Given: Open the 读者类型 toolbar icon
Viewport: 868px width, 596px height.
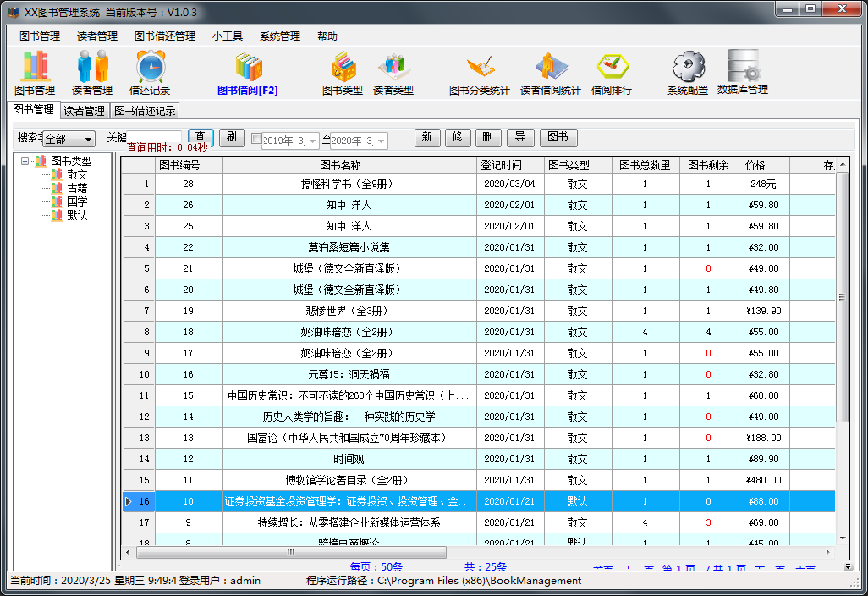Looking at the screenshot, I should click(x=393, y=74).
